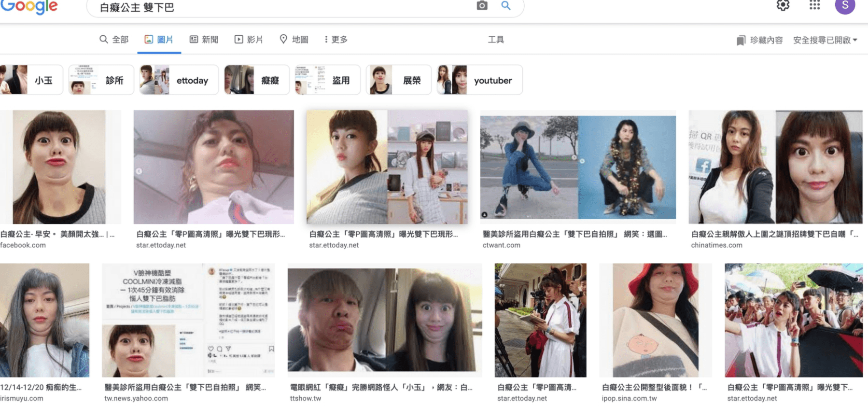Expand the 更多 menu

pos(336,40)
